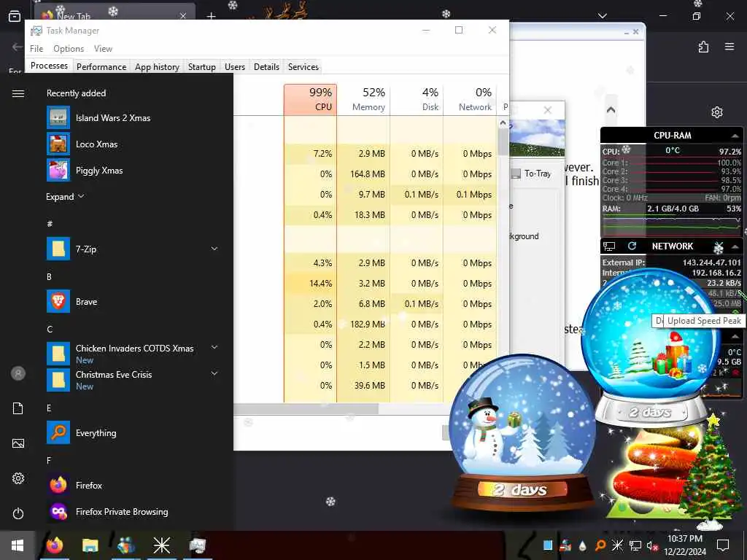Click the network tray icon
This screenshot has height=560, width=747.
pyautogui.click(x=635, y=545)
